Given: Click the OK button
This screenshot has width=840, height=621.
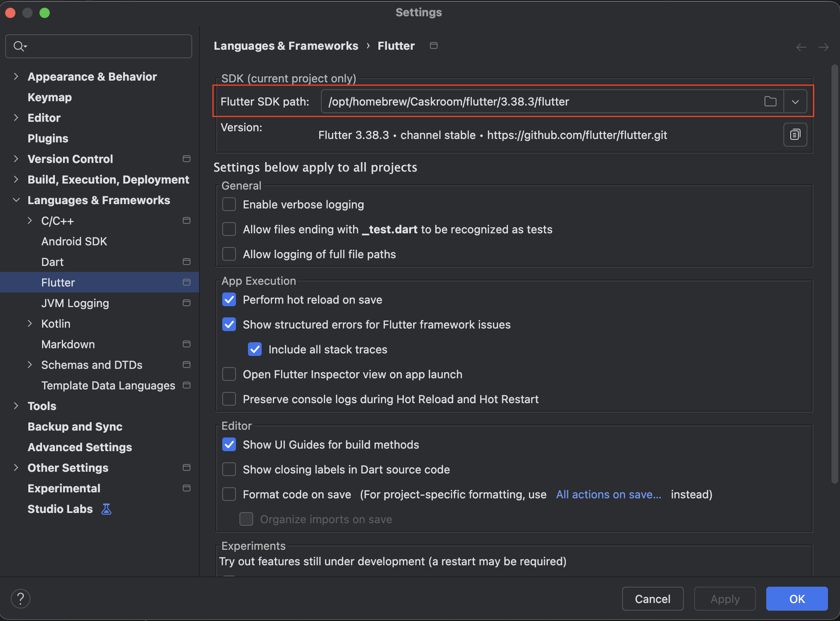Looking at the screenshot, I should (796, 599).
